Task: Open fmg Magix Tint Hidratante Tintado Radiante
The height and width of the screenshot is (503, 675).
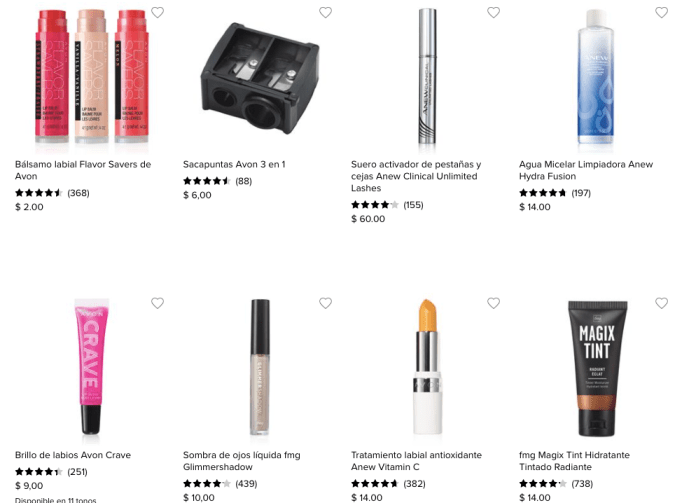Action: (574, 461)
